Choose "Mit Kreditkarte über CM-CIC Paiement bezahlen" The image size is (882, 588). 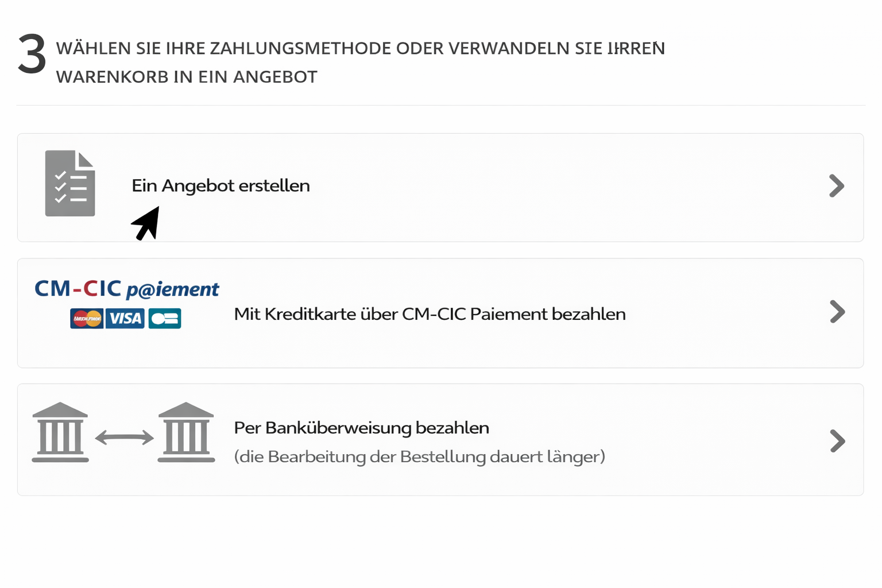coord(430,314)
